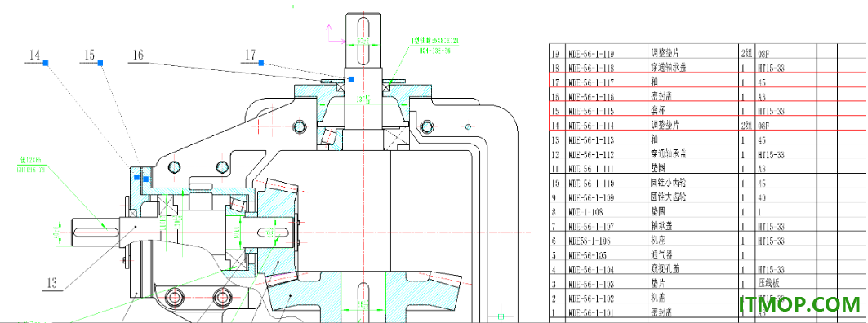This screenshot has width=868, height=323.
Task: Select part number MDE-56-1-118 cell
Action: pos(591,69)
